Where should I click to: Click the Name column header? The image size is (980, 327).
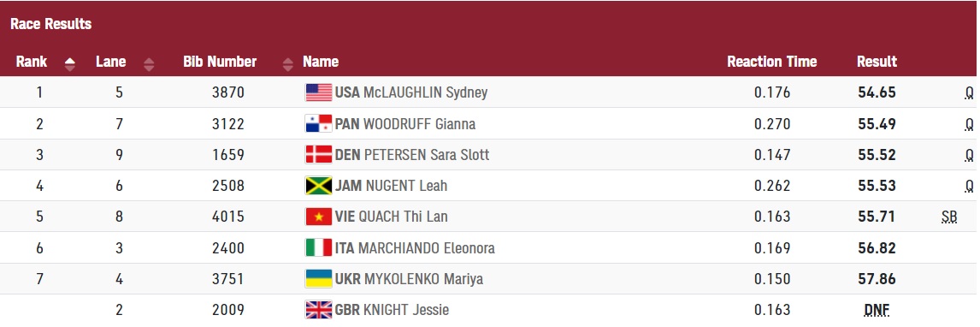click(321, 62)
